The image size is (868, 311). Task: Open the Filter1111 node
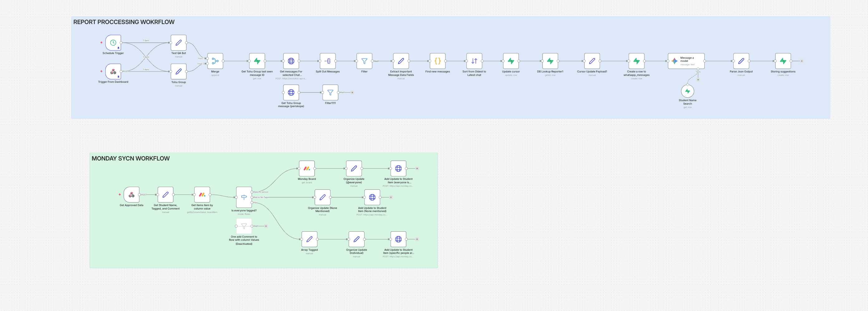click(330, 92)
